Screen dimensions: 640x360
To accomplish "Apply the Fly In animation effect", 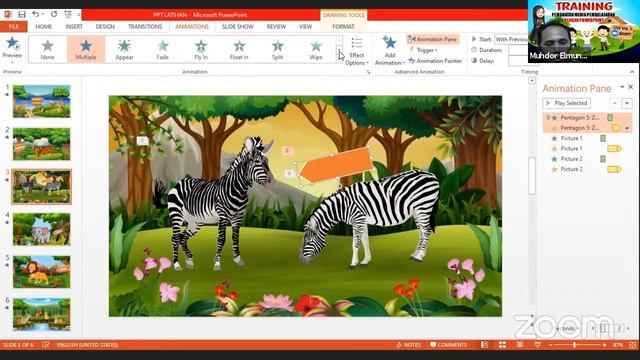I will pos(201,49).
